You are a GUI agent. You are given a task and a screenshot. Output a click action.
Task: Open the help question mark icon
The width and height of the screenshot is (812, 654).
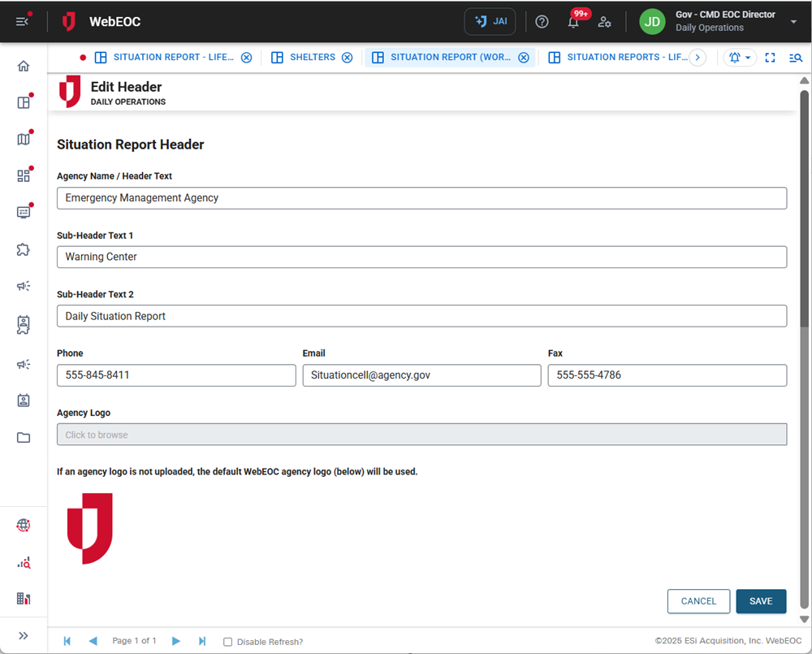tap(542, 22)
